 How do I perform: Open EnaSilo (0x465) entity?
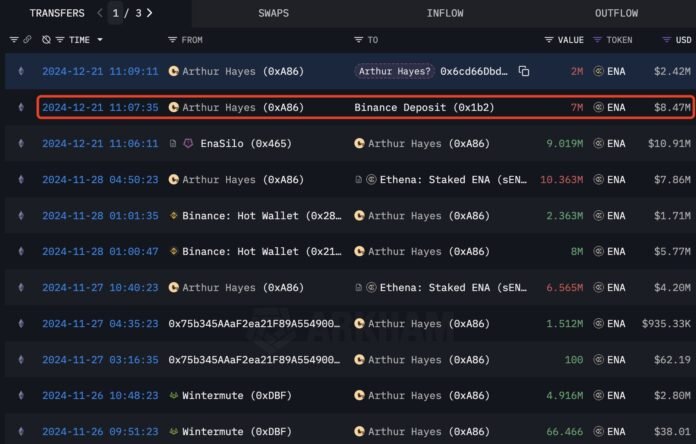(x=246, y=143)
